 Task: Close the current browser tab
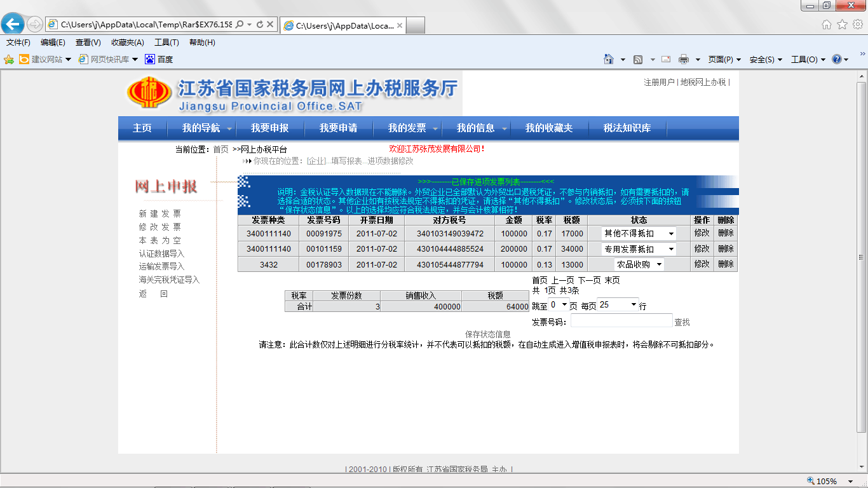pos(400,25)
